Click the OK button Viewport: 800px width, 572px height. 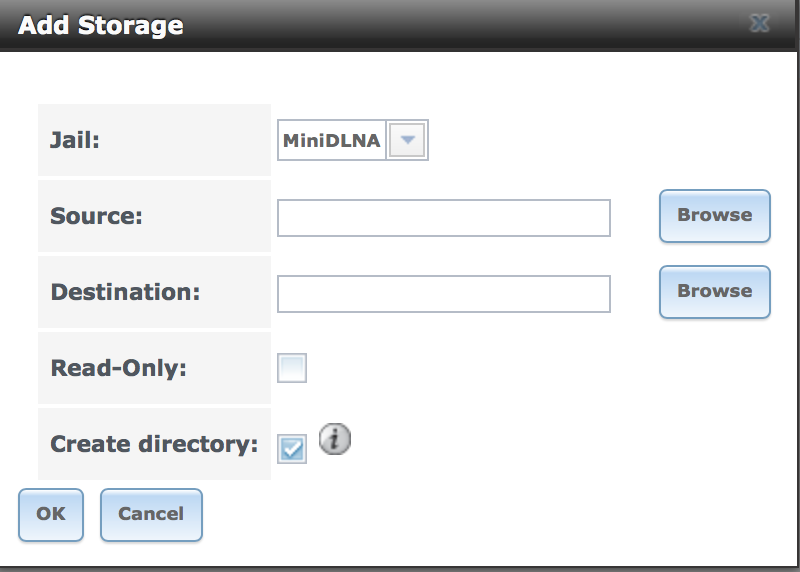[51, 514]
